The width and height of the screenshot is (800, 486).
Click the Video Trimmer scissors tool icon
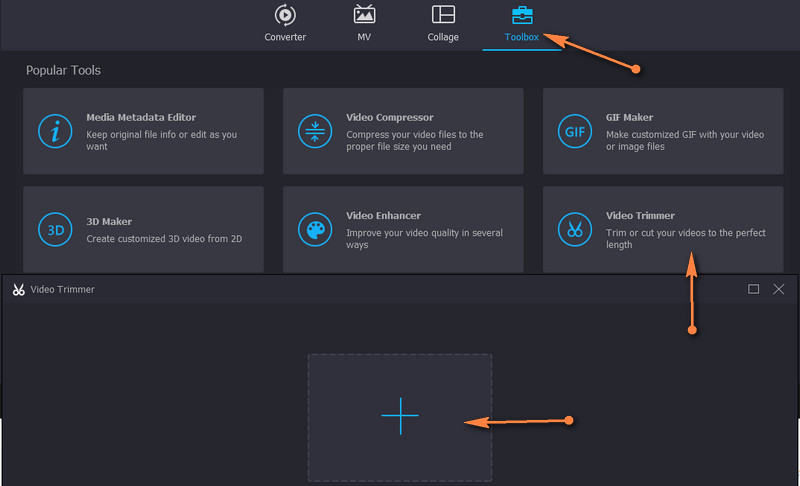click(575, 229)
